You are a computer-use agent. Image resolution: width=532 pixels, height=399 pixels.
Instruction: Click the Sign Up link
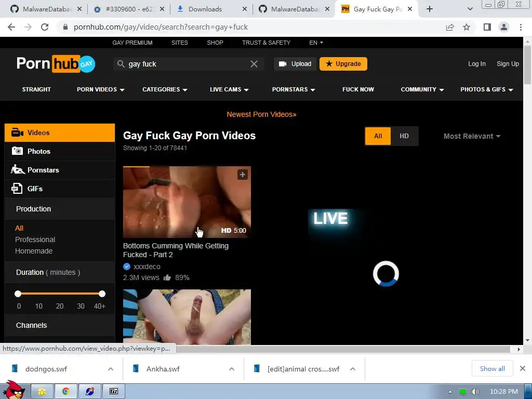pos(508,64)
